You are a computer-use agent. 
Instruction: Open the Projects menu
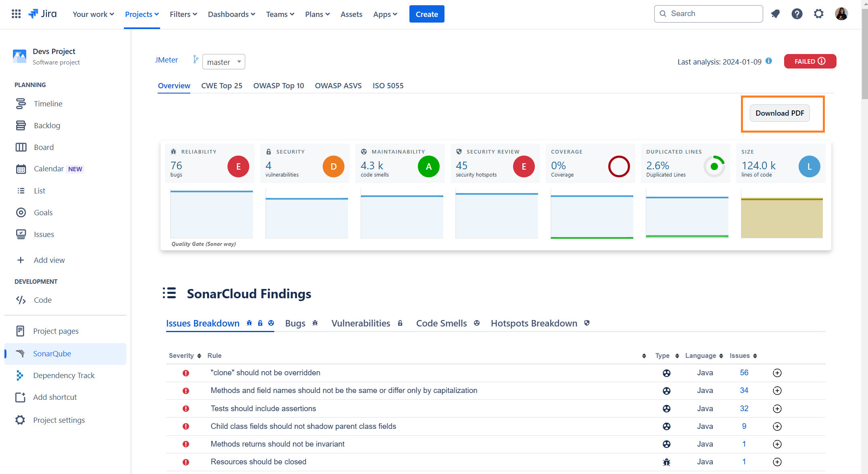[x=142, y=14]
